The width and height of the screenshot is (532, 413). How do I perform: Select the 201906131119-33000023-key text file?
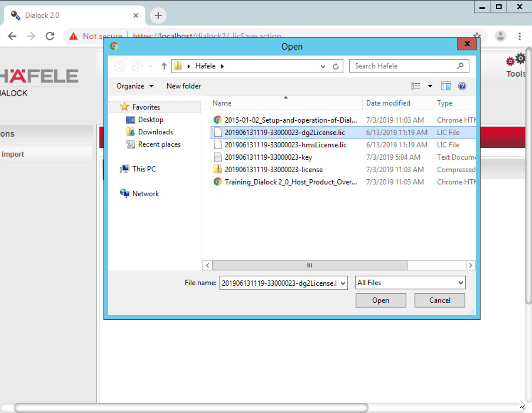click(x=268, y=157)
